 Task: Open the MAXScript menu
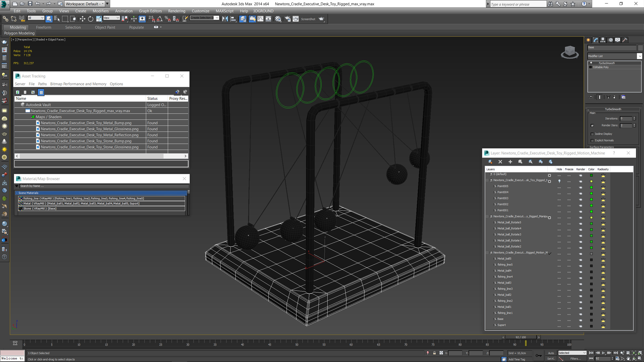(x=224, y=11)
